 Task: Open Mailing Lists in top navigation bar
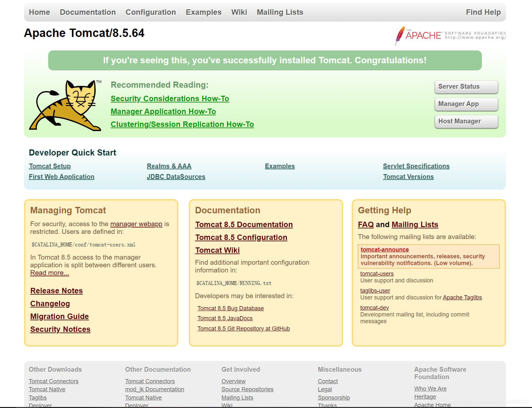point(280,12)
